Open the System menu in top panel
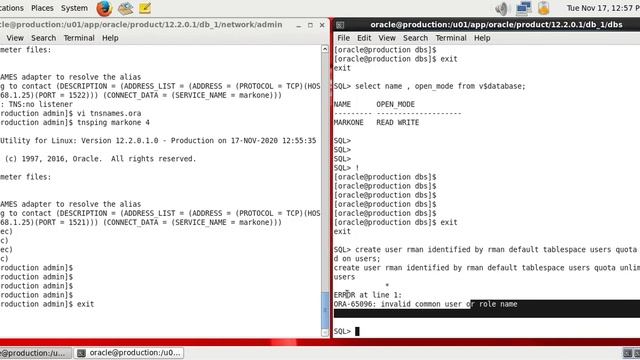Viewport: 640px width, 360px height. pyautogui.click(x=74, y=8)
